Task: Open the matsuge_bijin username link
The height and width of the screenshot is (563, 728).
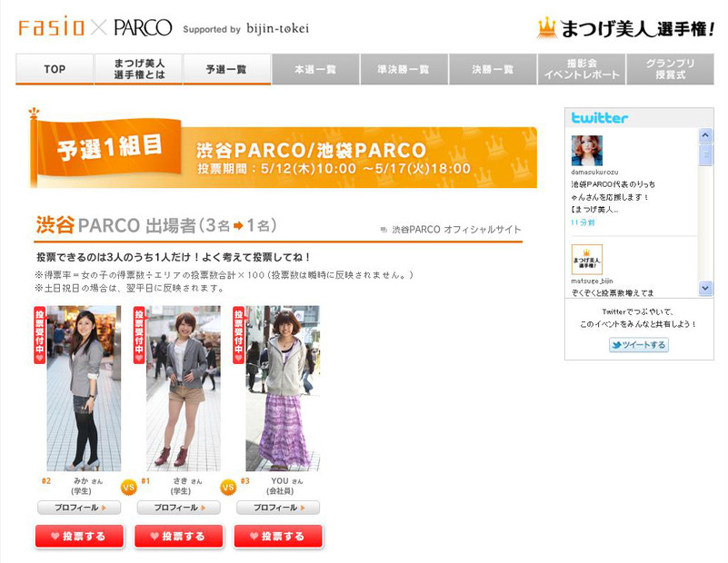Action: 592,281
